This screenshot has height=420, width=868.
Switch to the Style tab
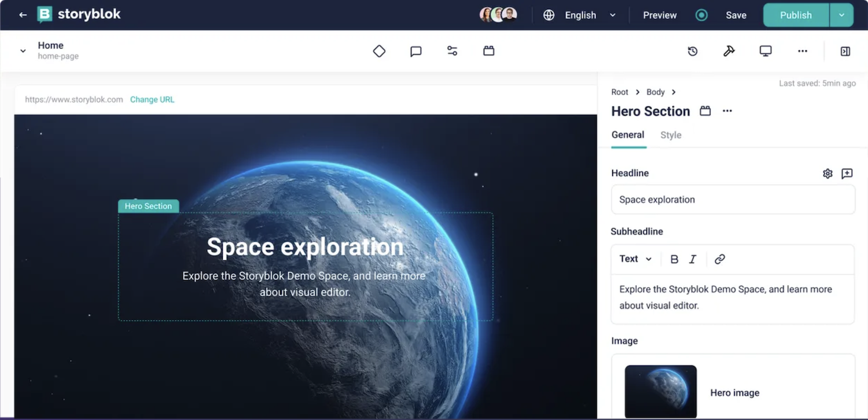click(x=671, y=135)
